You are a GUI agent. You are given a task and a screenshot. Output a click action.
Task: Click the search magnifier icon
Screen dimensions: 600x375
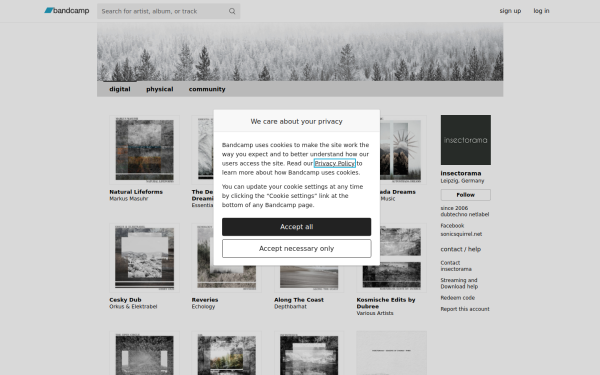(x=232, y=11)
